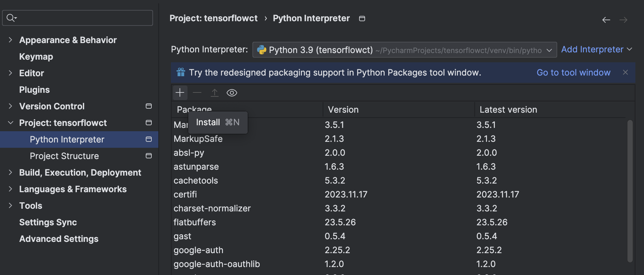Click the back navigation arrow
Image resolution: width=644 pixels, height=275 pixels.
[x=606, y=20]
